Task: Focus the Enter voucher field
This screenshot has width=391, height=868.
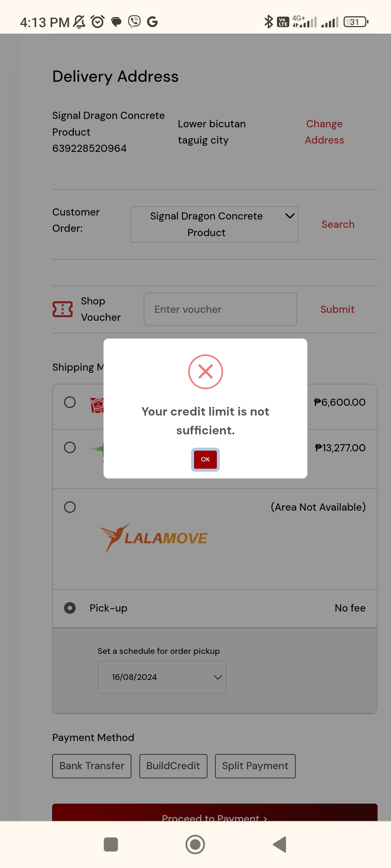Action: tap(220, 309)
